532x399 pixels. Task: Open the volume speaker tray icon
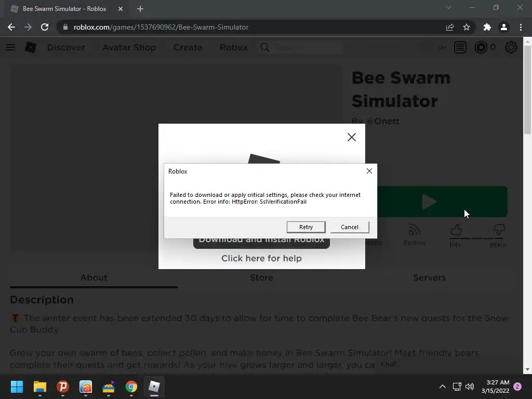coord(470,387)
